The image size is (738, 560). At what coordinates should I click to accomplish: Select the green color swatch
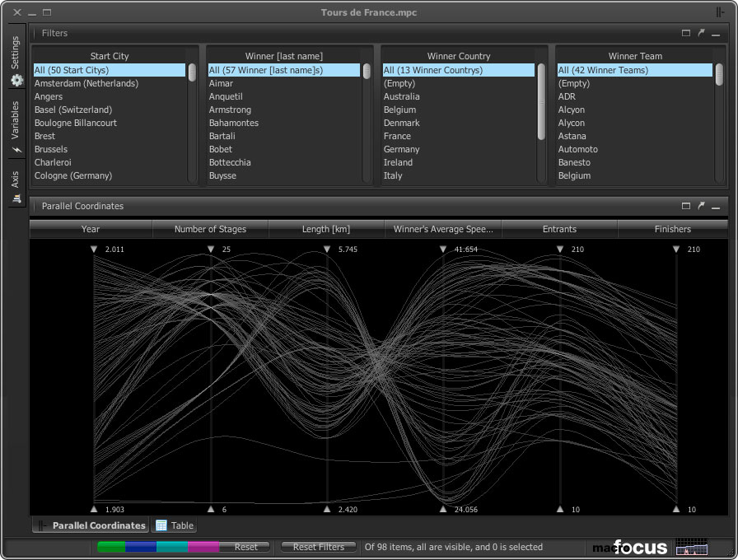[x=112, y=547]
